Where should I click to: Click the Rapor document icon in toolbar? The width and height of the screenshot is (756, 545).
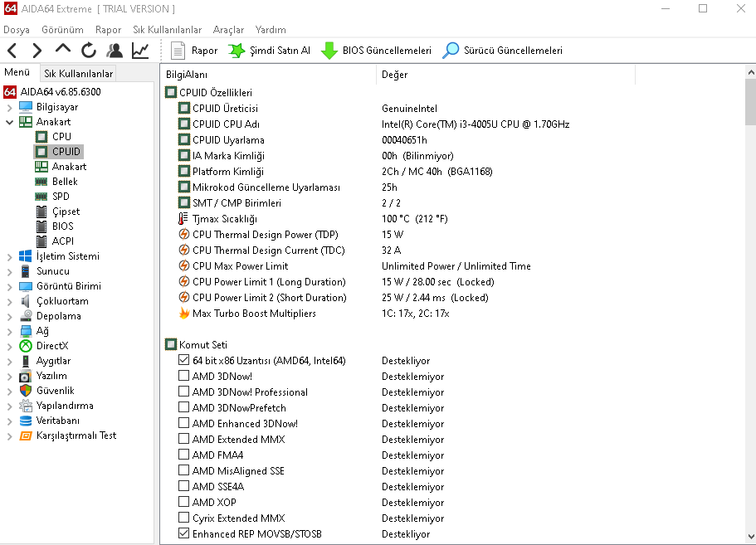(x=178, y=50)
